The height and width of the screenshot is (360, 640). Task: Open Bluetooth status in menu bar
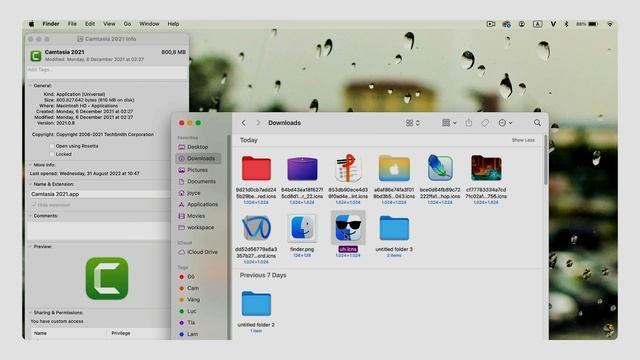(x=566, y=24)
